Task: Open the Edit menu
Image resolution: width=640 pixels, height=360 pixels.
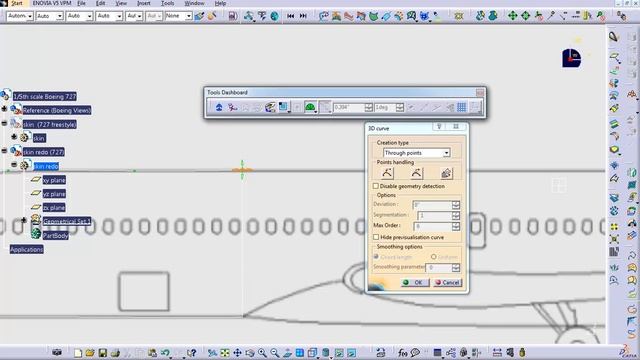Action: click(100, 3)
